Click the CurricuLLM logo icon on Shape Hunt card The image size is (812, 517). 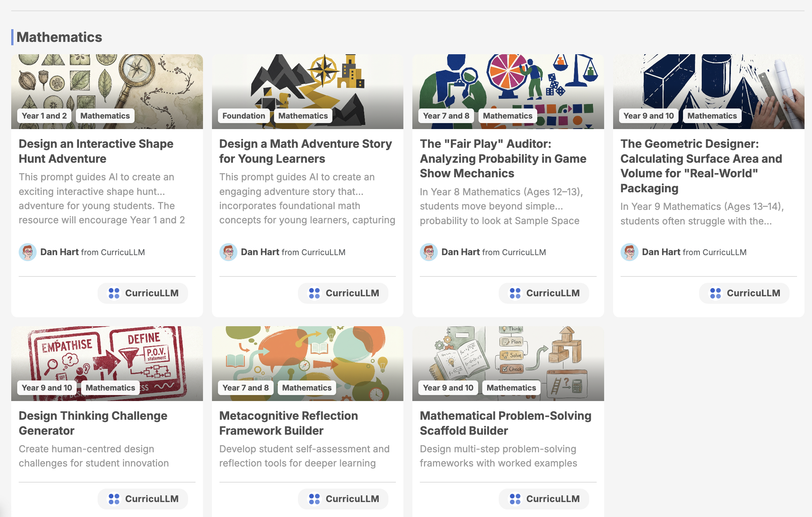click(114, 293)
